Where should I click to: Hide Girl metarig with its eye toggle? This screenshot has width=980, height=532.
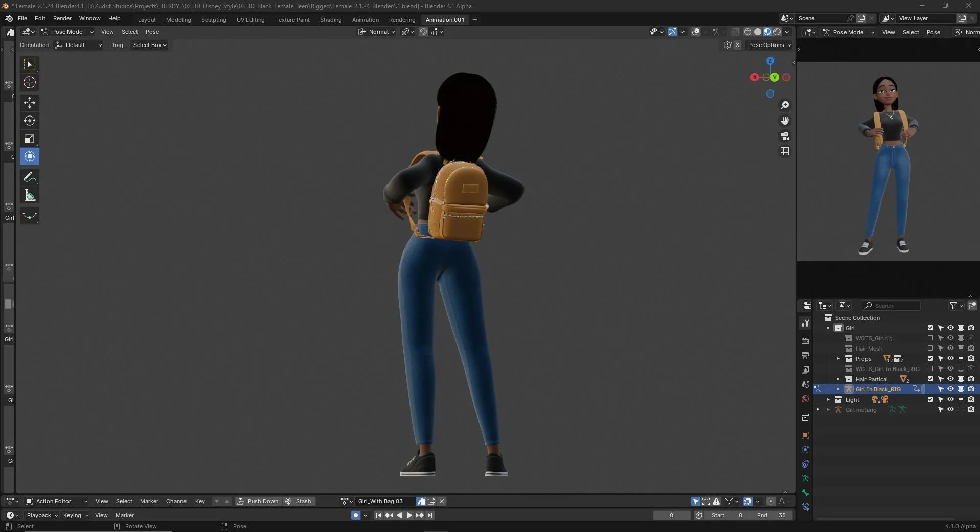(x=950, y=409)
